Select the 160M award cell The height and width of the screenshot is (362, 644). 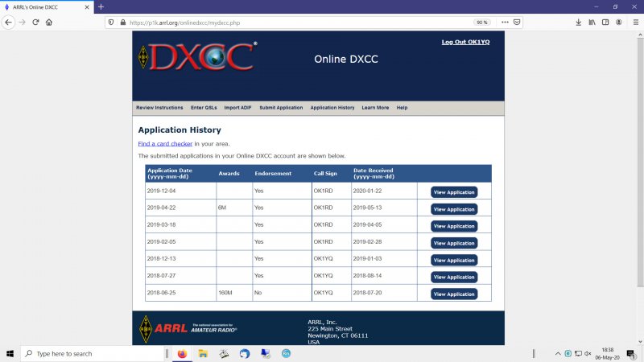tap(234, 293)
